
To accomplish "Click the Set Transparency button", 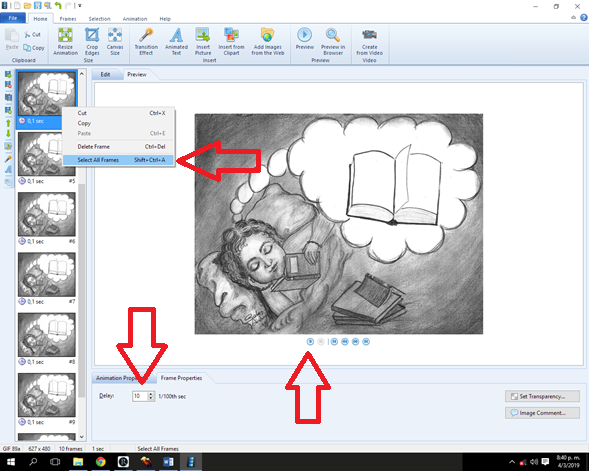I will point(542,396).
